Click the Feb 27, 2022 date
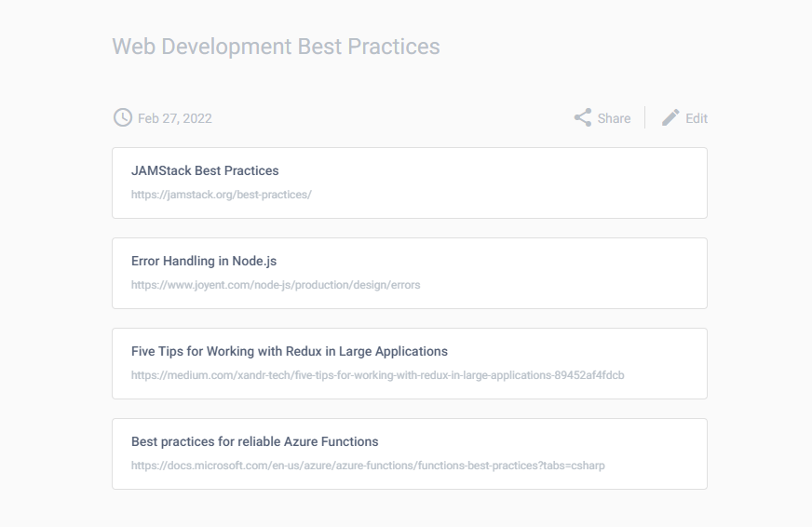The width and height of the screenshot is (812, 527). [175, 118]
